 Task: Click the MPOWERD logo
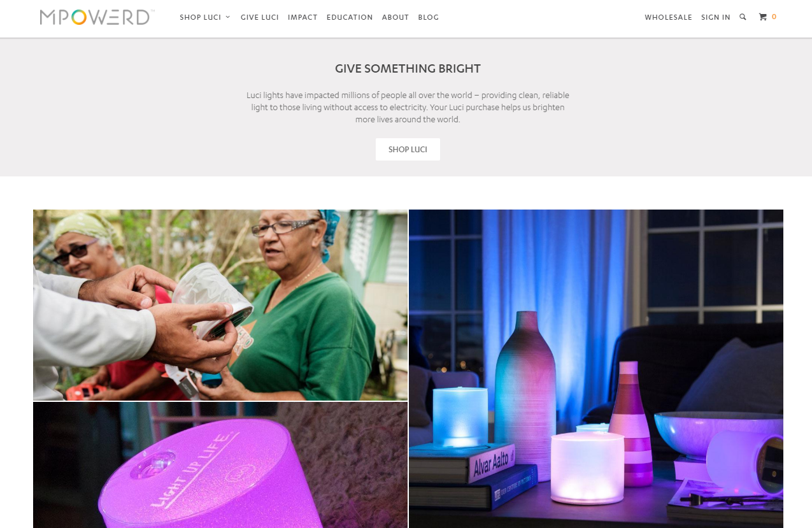click(x=97, y=17)
